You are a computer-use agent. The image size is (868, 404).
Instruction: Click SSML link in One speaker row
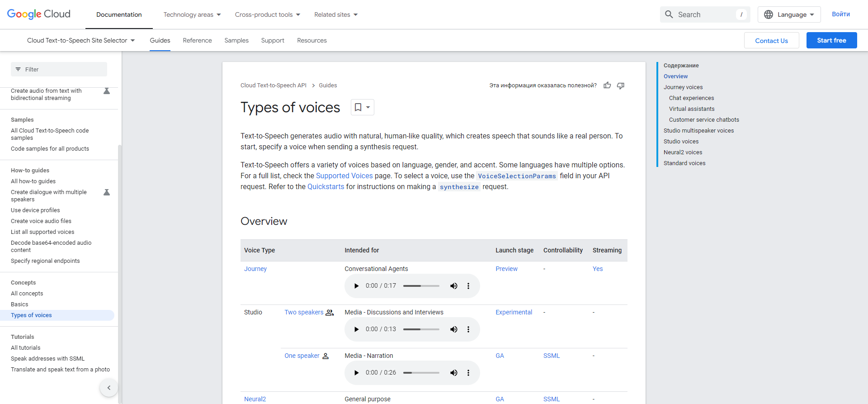coord(552,356)
